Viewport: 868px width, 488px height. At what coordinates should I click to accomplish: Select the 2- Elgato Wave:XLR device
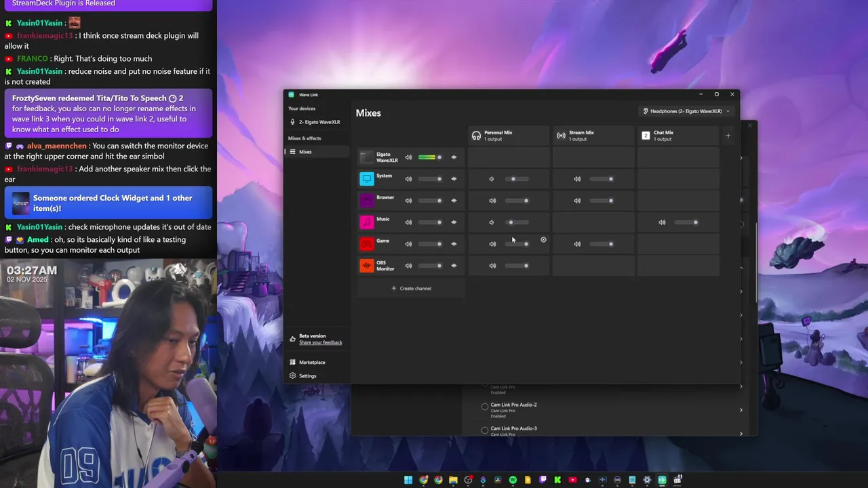tap(315, 122)
